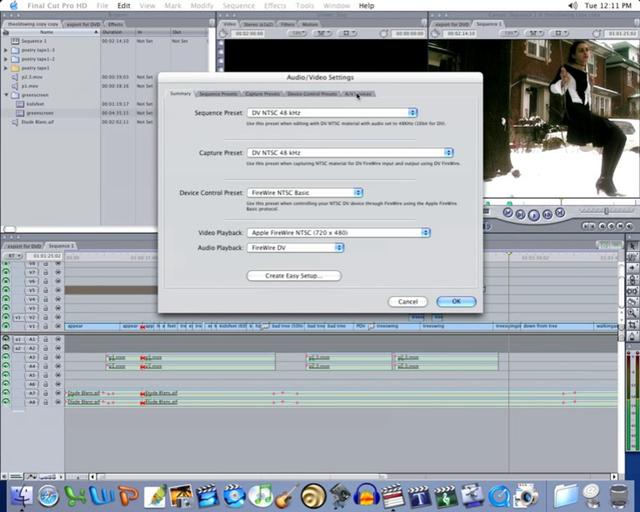Viewport: 640px width, 512px height.
Task: Go to next edit in Canvas transport
Action: pyautogui.click(x=560, y=213)
